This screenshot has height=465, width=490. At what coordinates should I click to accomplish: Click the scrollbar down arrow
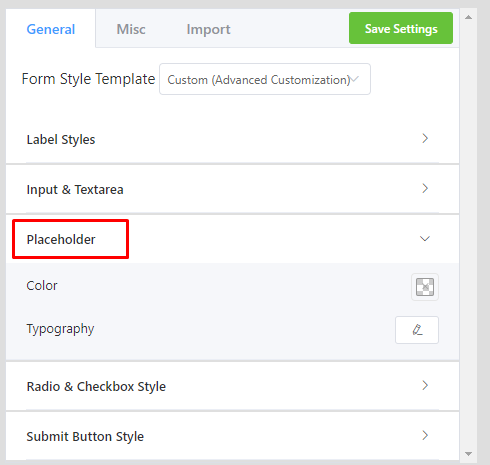pos(468,454)
